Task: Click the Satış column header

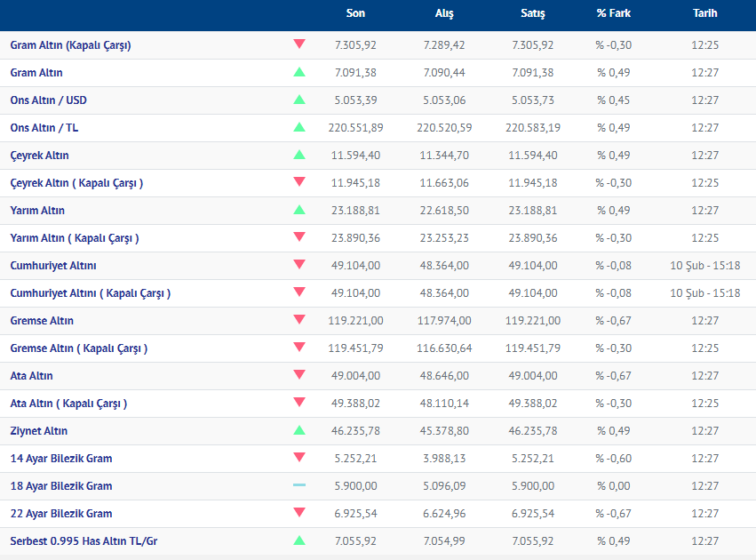Action: [x=533, y=13]
